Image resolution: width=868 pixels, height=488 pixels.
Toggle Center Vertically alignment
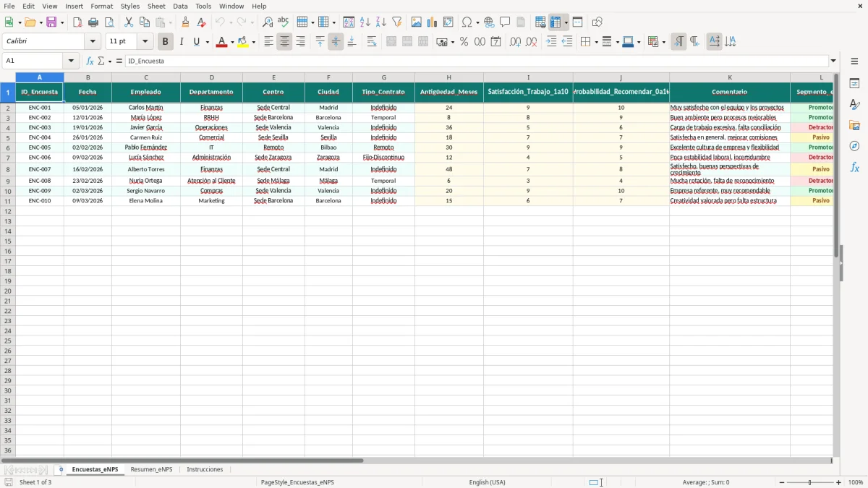336,42
